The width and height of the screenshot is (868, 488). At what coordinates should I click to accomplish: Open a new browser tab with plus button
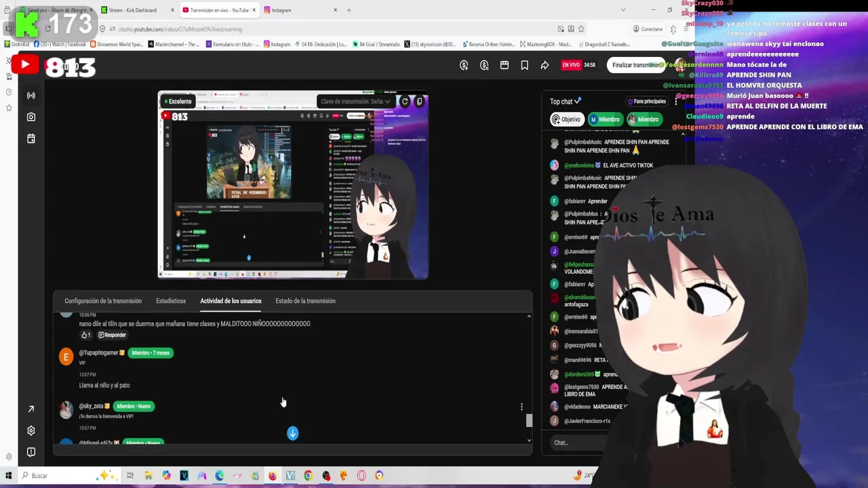(349, 10)
